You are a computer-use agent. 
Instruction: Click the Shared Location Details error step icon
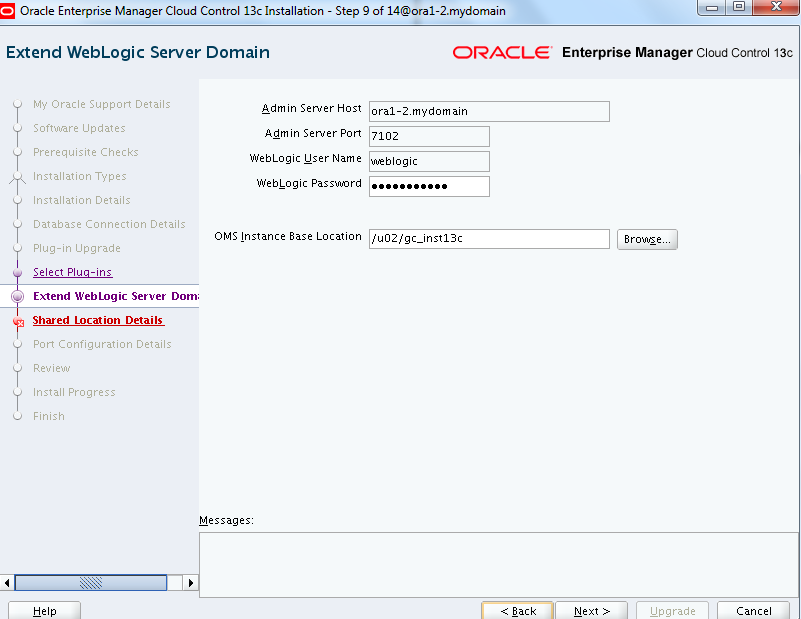coord(18,321)
